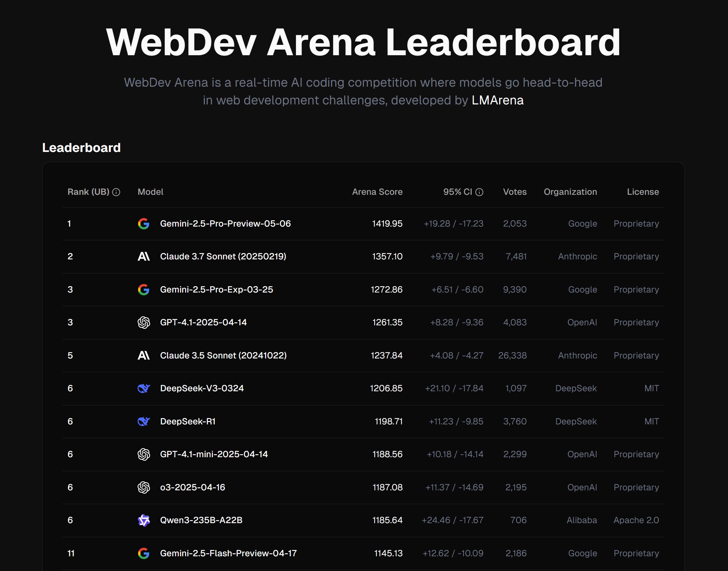This screenshot has width=728, height=571.
Task: Click the Apache 2.0 license cell
Action: pos(636,520)
